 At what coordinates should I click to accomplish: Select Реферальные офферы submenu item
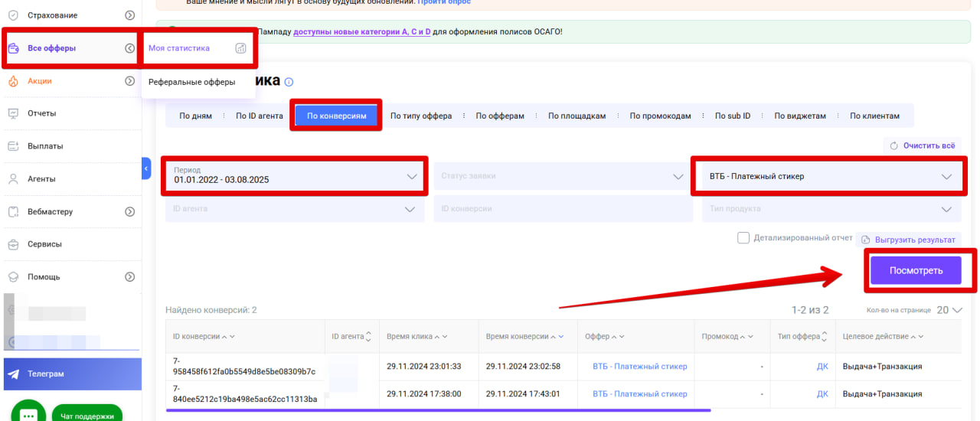(x=191, y=82)
